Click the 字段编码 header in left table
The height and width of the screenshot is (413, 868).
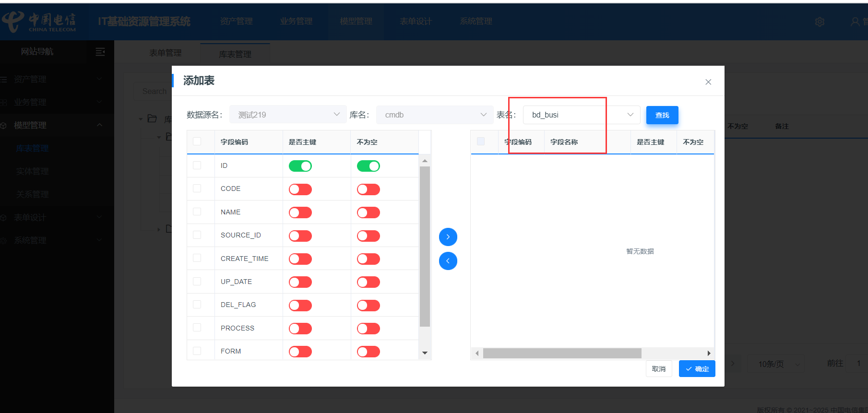[x=234, y=142]
